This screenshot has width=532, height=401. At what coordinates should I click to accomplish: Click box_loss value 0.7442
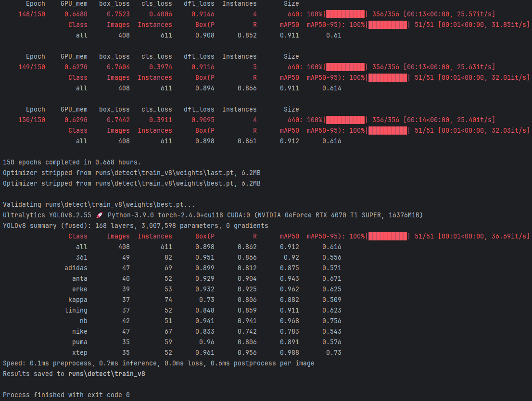[118, 120]
